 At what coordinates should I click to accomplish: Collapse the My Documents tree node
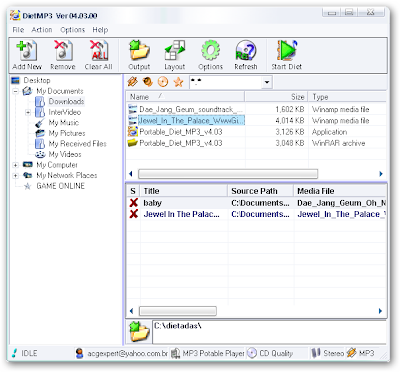(x=16, y=91)
